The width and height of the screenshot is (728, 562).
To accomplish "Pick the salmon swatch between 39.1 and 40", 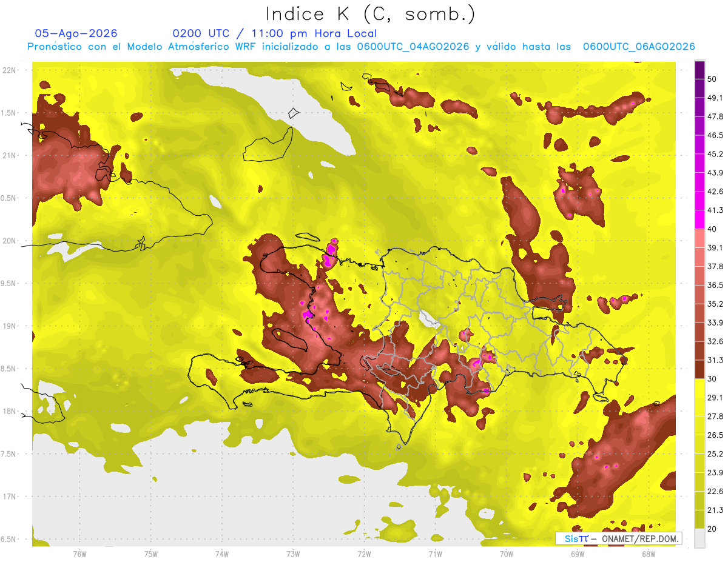I will click(699, 238).
